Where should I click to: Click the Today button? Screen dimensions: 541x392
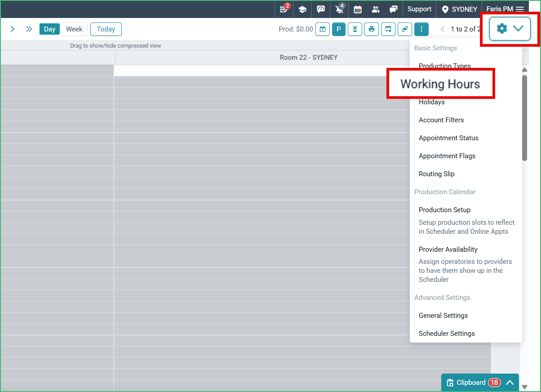106,29
